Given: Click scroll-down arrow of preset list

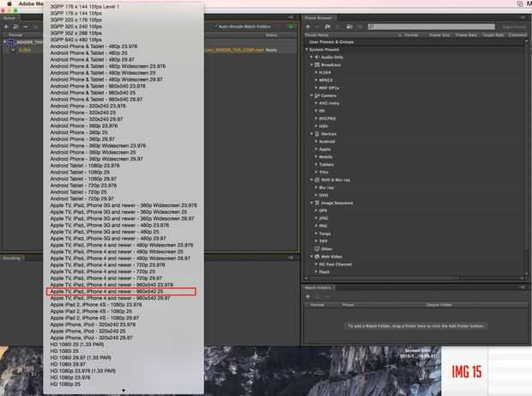Looking at the screenshot, I should point(124,391).
